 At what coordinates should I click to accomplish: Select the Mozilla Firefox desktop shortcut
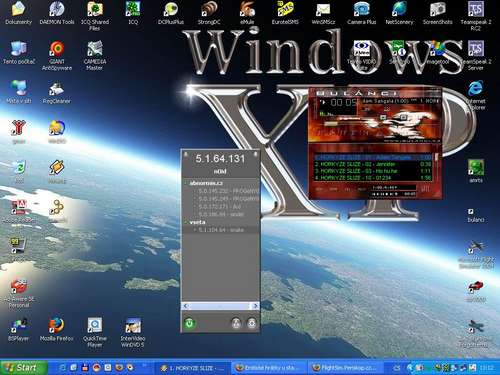click(57, 330)
